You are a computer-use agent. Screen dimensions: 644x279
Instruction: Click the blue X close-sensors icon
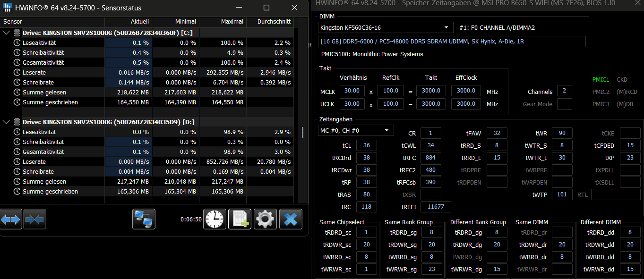tap(291, 219)
